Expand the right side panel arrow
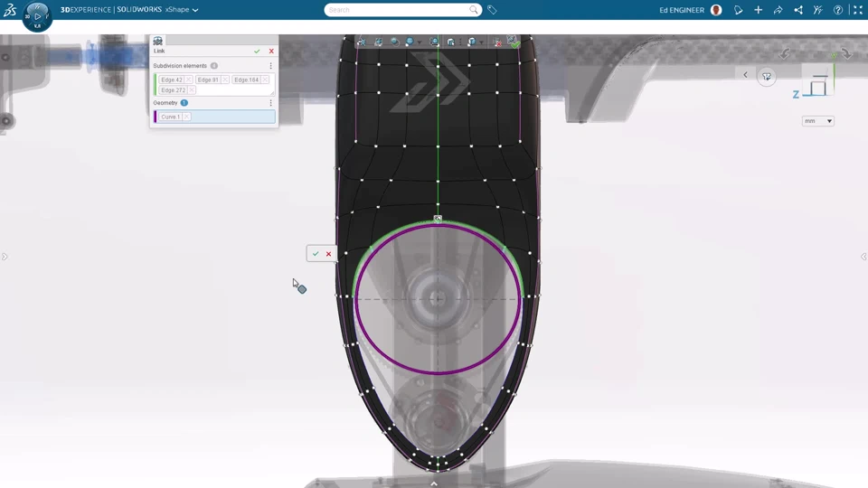The height and width of the screenshot is (488, 868). 863,257
